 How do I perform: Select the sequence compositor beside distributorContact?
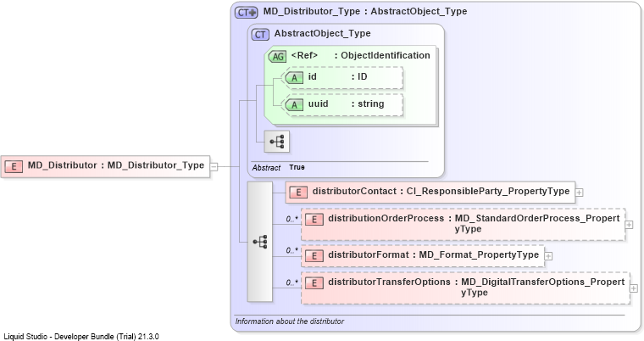point(260,242)
